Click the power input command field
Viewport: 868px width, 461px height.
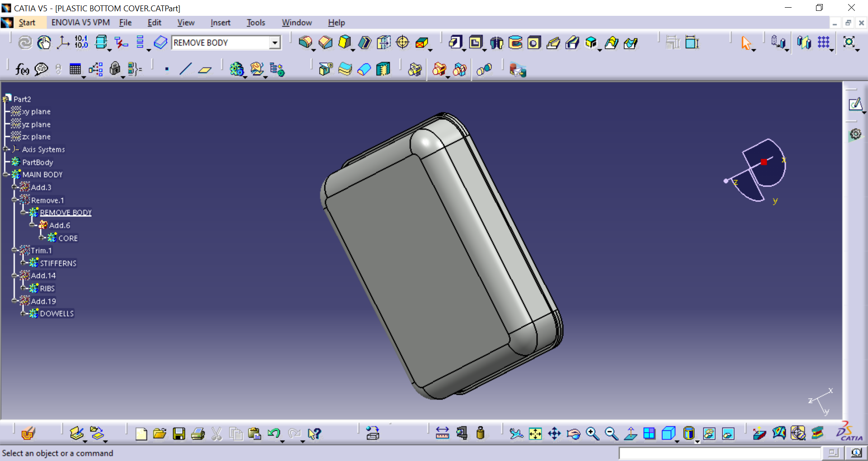coord(720,453)
